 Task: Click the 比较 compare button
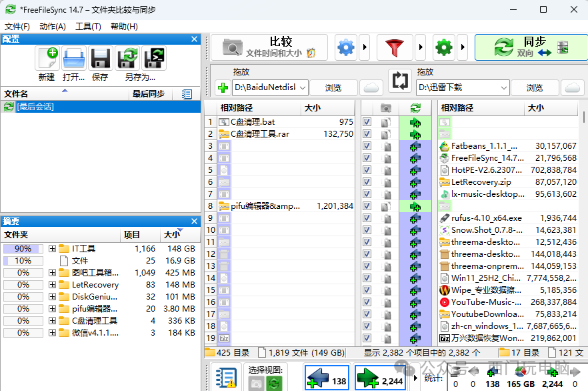[269, 47]
